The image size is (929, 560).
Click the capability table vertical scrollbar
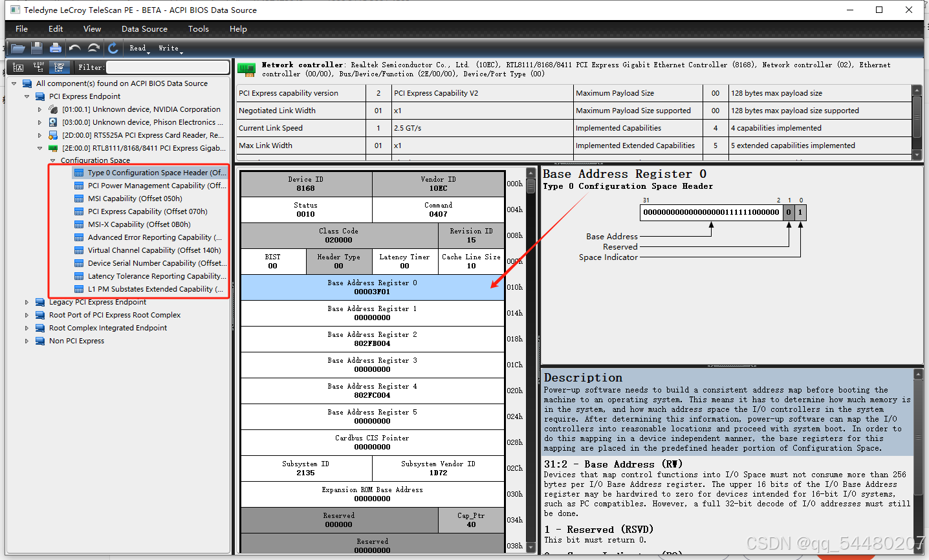917,122
